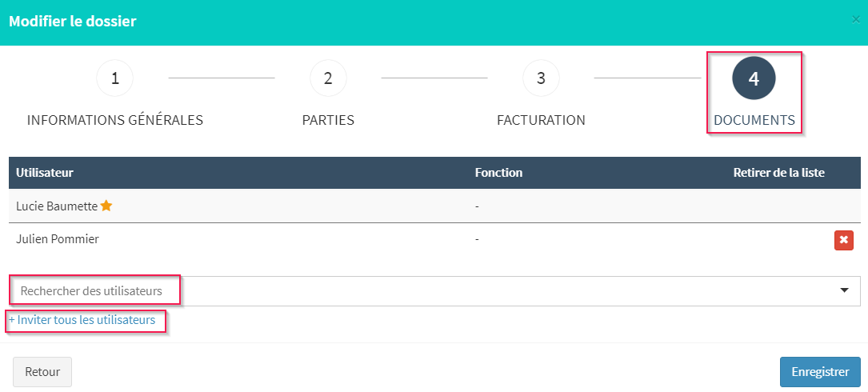868x392 pixels.
Task: Go to step 3 circle
Action: [542, 78]
